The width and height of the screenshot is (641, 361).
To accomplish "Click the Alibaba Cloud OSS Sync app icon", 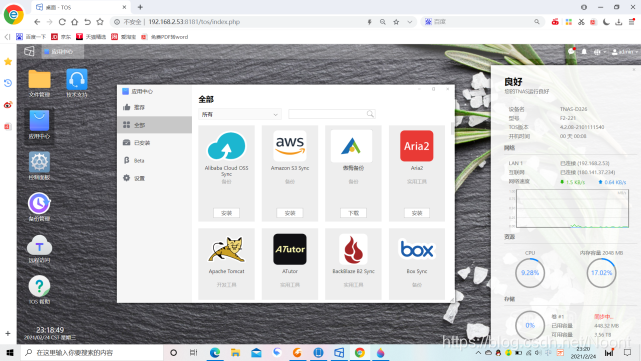I will 226,146.
